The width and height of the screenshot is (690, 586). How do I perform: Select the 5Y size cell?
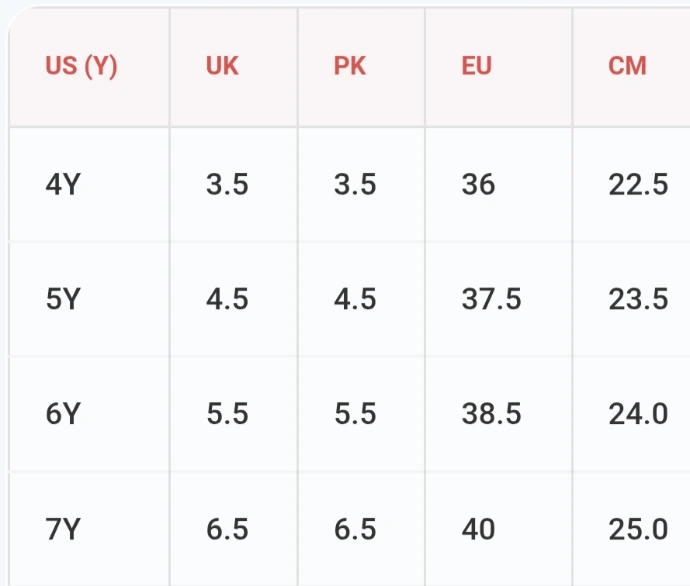[x=62, y=299]
